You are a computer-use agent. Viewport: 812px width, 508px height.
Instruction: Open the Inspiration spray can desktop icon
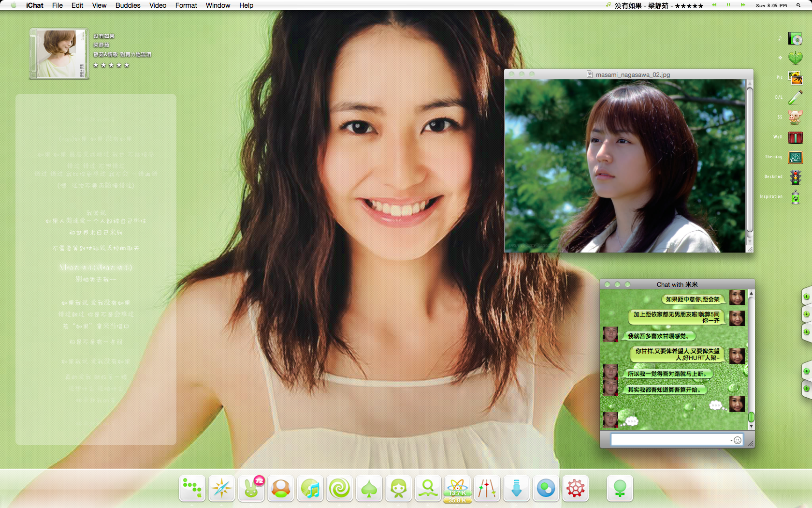[795, 197]
